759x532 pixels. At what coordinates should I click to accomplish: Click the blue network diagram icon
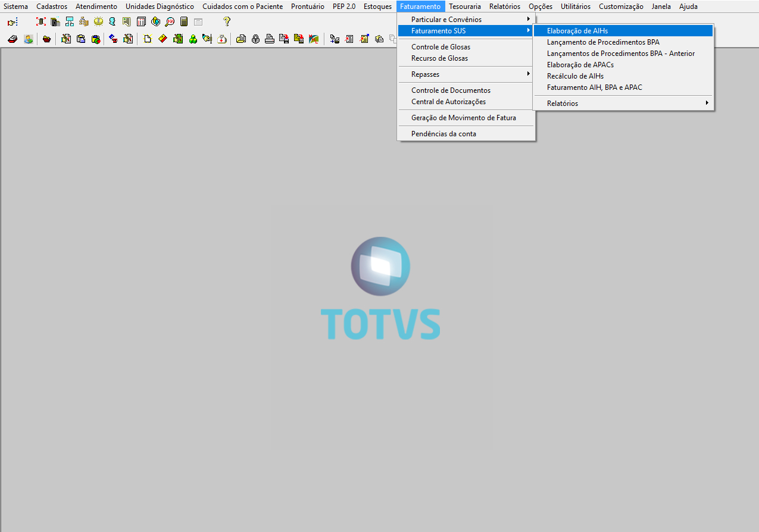click(x=70, y=22)
